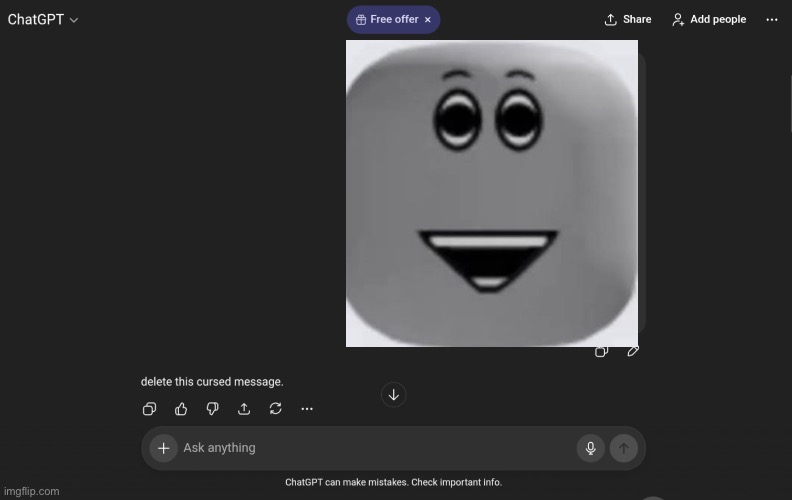Copy the response text
792x500 pixels.
(150, 409)
